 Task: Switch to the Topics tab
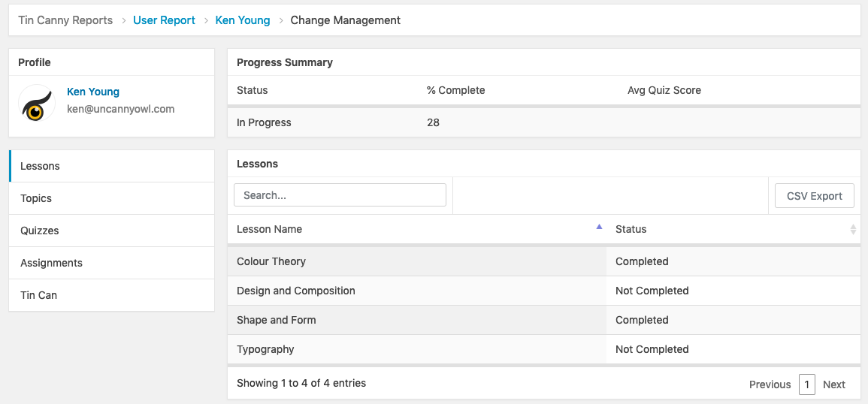pyautogui.click(x=111, y=198)
